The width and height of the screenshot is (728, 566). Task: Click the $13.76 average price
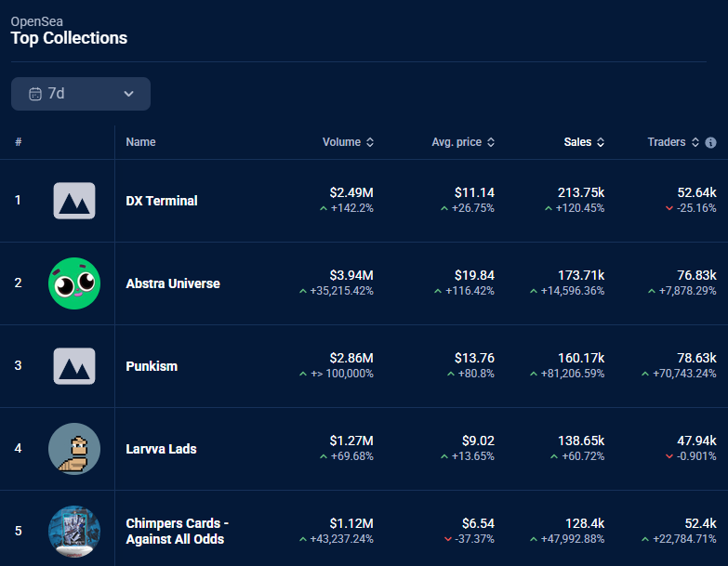click(x=474, y=358)
